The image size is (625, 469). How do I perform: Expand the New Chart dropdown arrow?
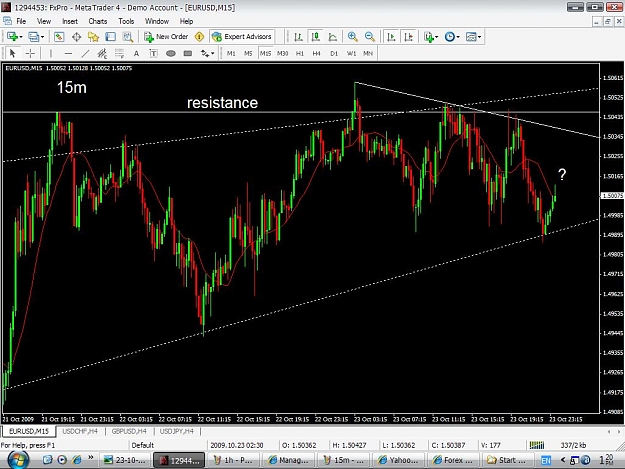pyautogui.click(x=21, y=37)
